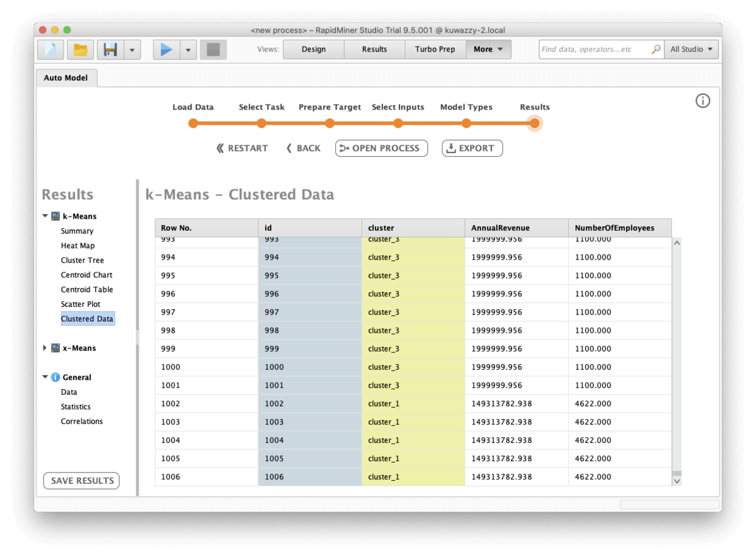
Task: Open the More views menu
Action: pos(488,49)
